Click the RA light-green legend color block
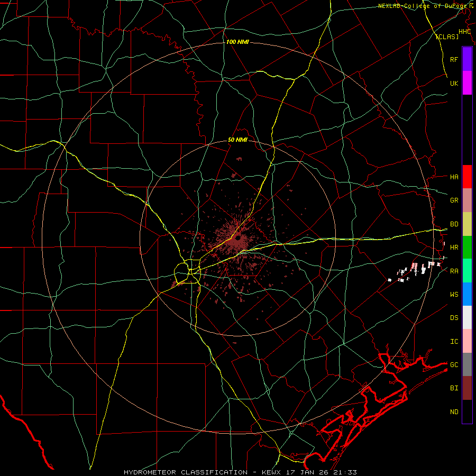 tap(467, 271)
